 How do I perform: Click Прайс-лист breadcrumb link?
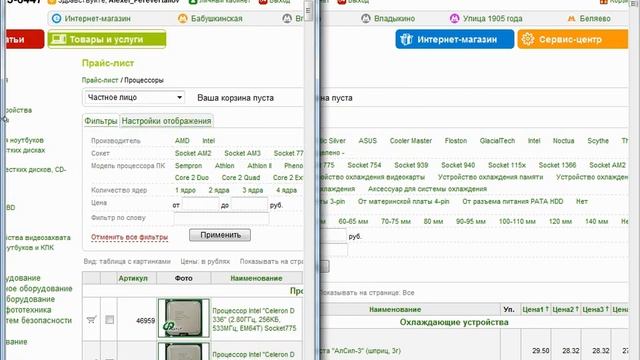pyautogui.click(x=100, y=80)
